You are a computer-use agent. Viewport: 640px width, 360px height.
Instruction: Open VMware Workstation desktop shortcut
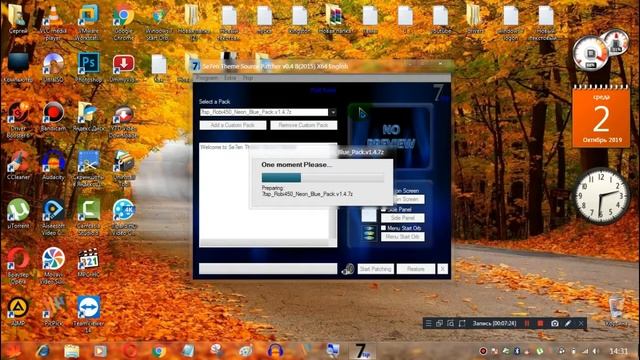point(88,23)
